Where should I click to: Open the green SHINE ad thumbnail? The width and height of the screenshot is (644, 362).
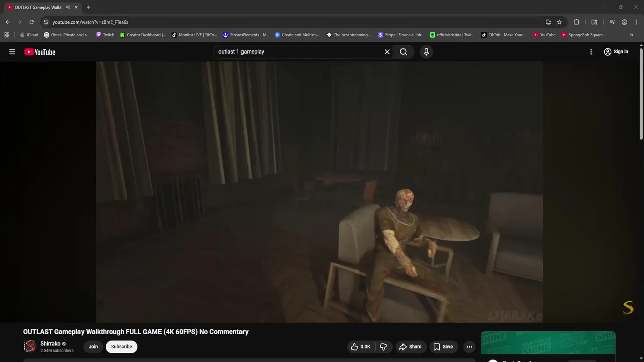pyautogui.click(x=548, y=343)
